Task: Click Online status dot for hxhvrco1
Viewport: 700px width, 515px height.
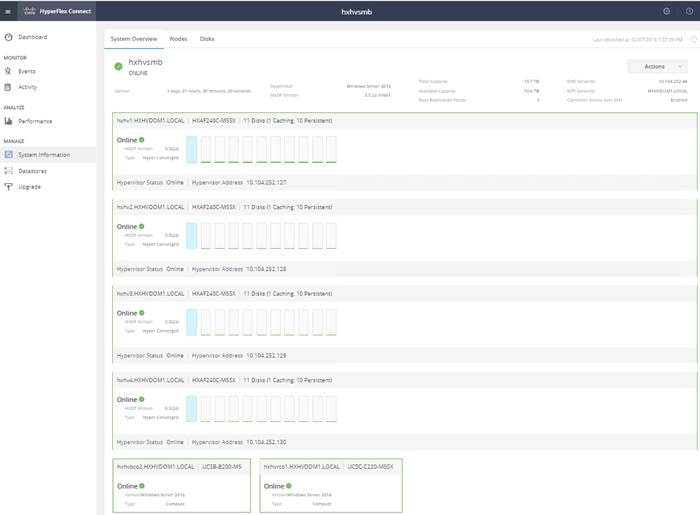Action: coord(289,486)
